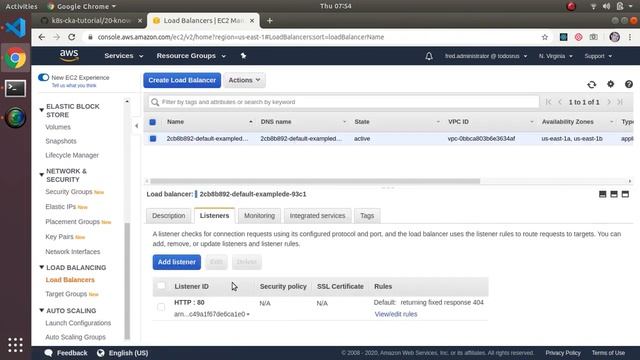Open the View/edit rules link
The height and width of the screenshot is (360, 640).
(396, 314)
